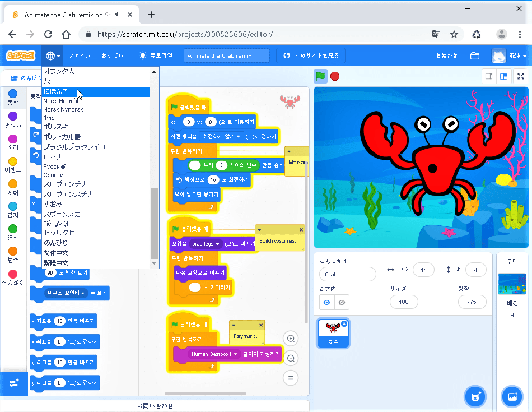
Task: Click the このサイトを見る button
Action: coord(311,55)
